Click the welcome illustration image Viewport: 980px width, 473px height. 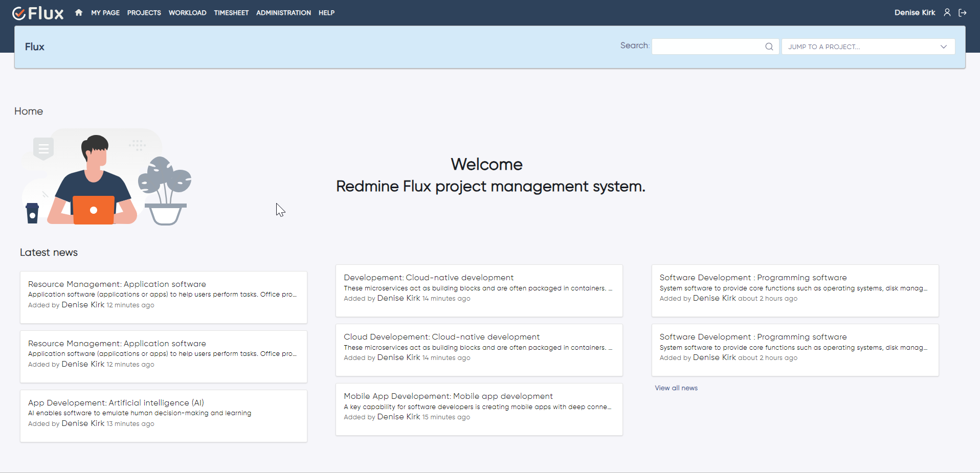(x=106, y=177)
